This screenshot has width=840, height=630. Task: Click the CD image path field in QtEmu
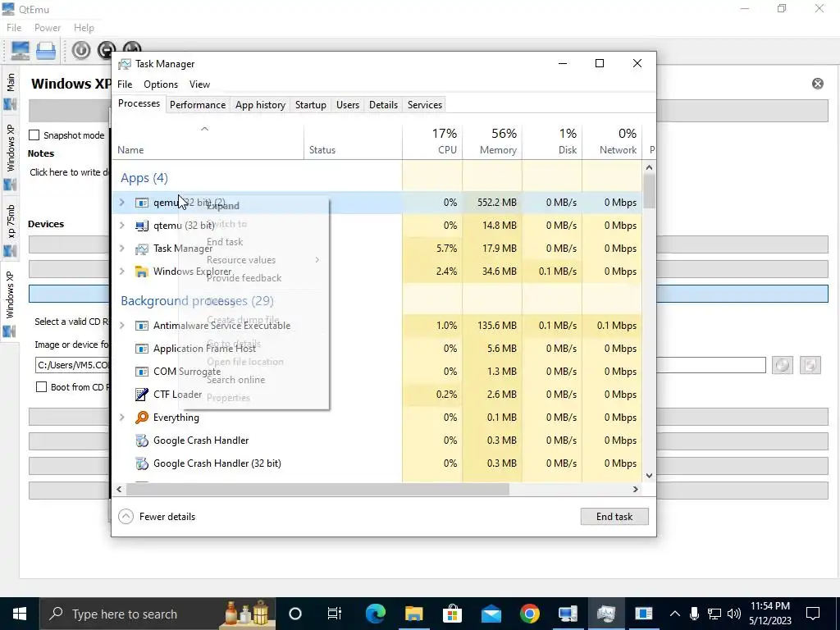(x=400, y=365)
